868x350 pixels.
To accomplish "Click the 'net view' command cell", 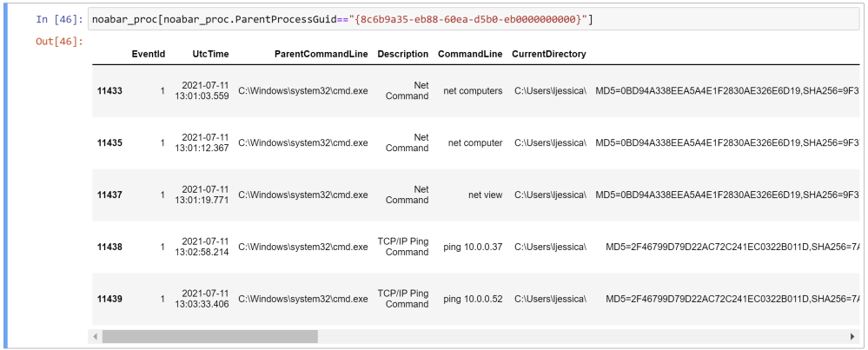I will 485,195.
